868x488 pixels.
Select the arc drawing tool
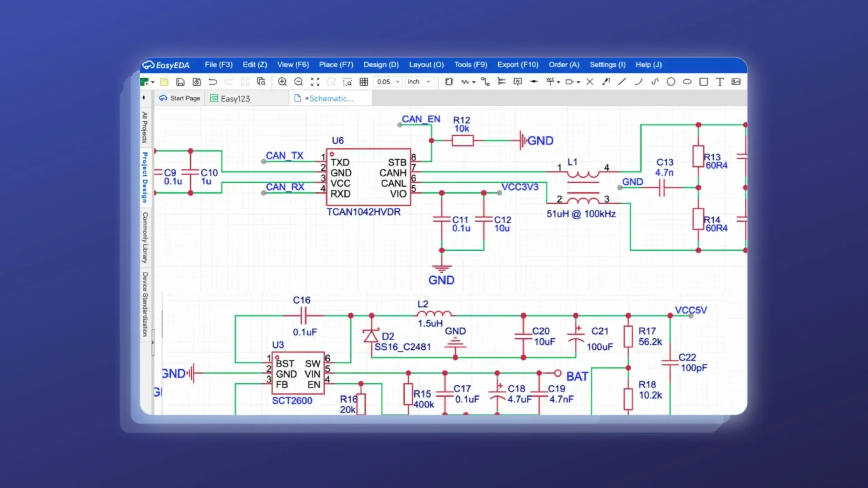[x=639, y=82]
